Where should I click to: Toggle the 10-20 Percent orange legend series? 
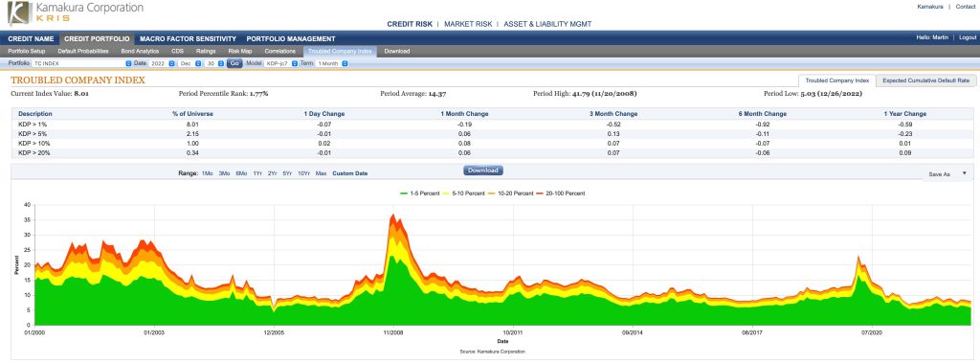coord(511,193)
